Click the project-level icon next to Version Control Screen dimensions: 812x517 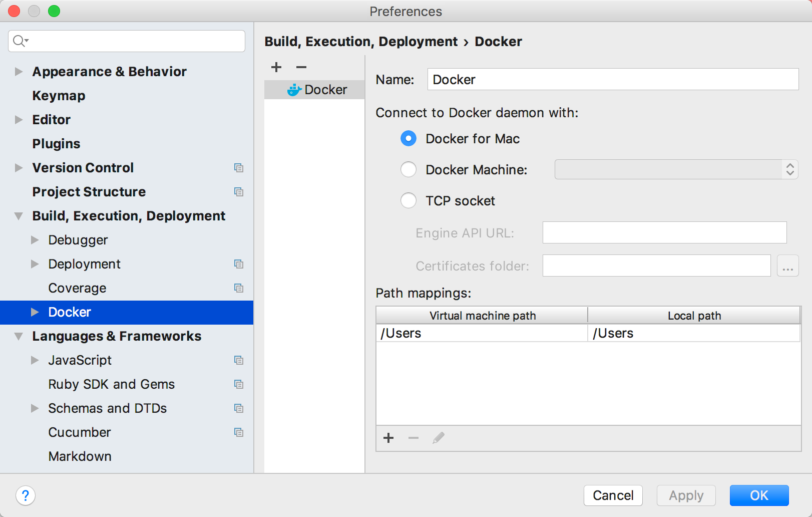(239, 168)
